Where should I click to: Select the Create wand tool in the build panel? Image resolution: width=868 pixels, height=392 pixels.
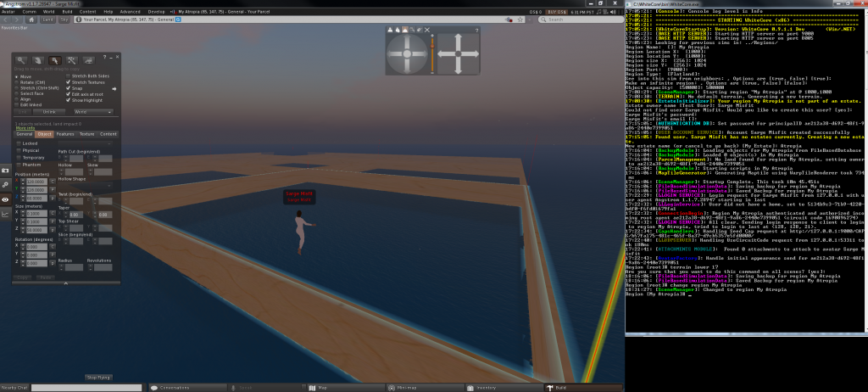(x=72, y=60)
